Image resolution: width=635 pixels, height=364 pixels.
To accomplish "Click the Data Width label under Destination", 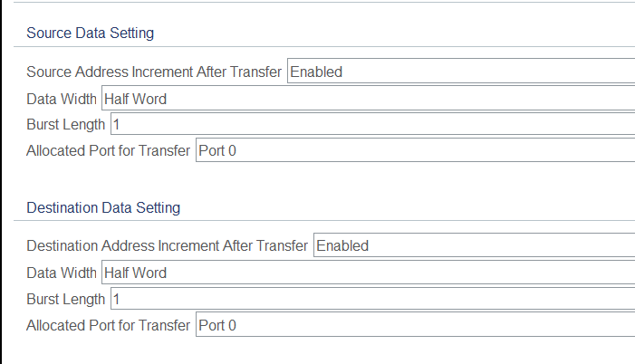I will (x=62, y=272).
